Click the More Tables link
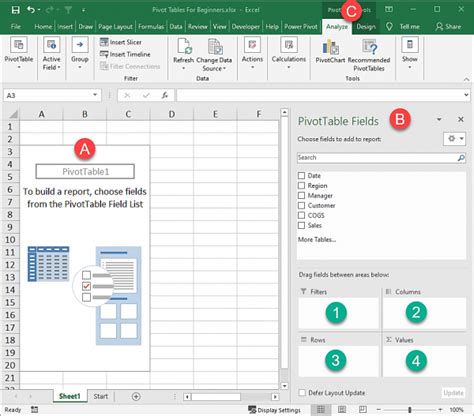The image size is (474, 416). tap(317, 239)
